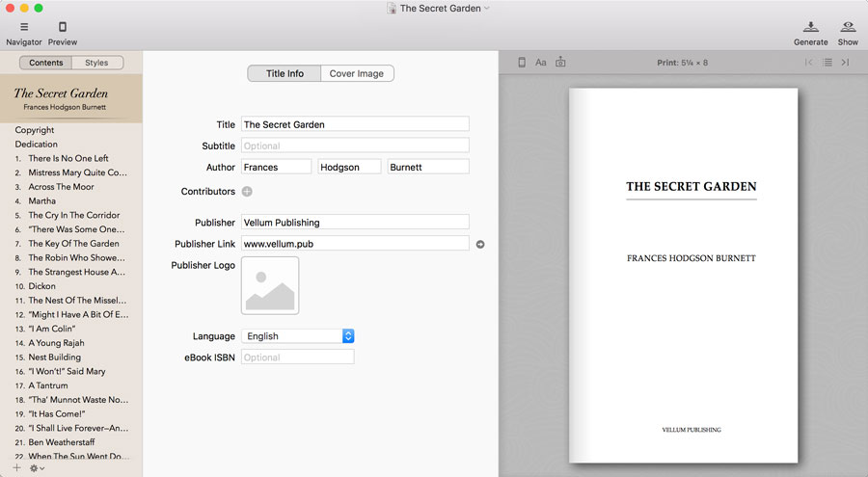Screen dimensions: 868x477
Task: Open the document title dropdown chevron
Action: pos(487,9)
